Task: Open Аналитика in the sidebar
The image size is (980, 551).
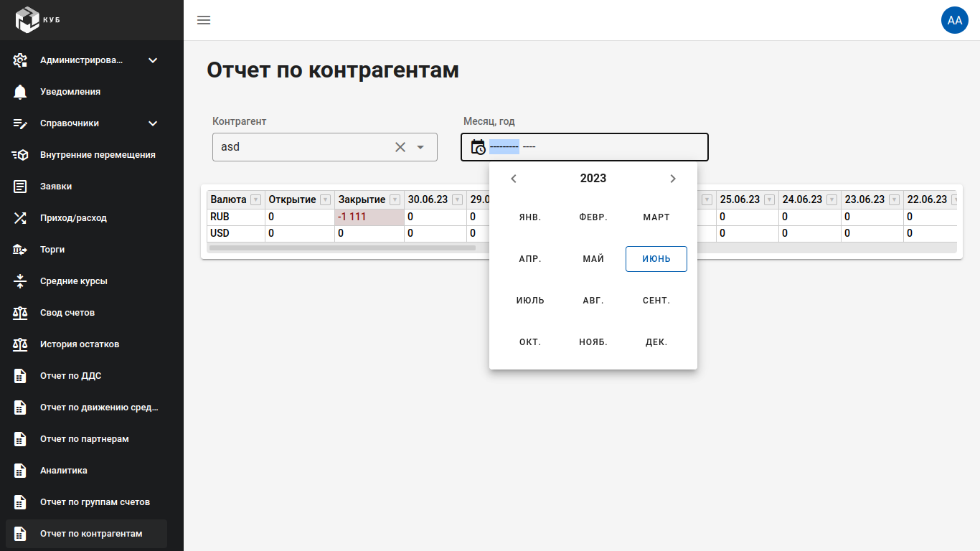Action: [x=86, y=471]
